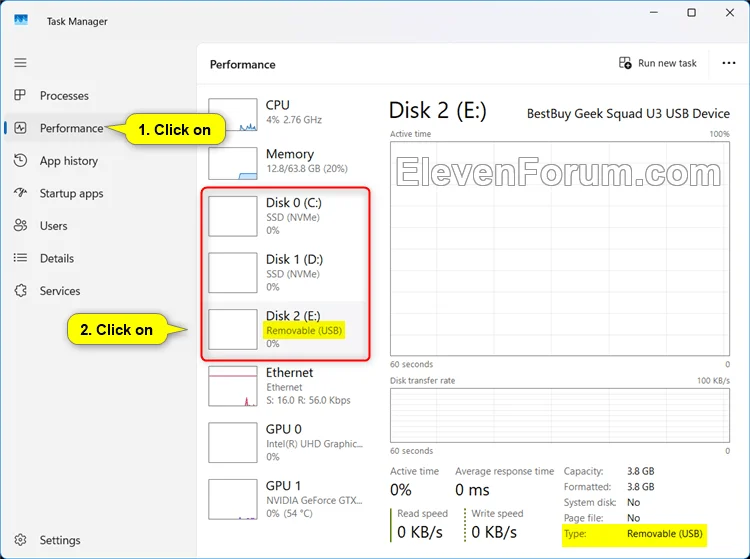This screenshot has width=750, height=559.
Task: Click Memory entry title
Action: pos(290,154)
